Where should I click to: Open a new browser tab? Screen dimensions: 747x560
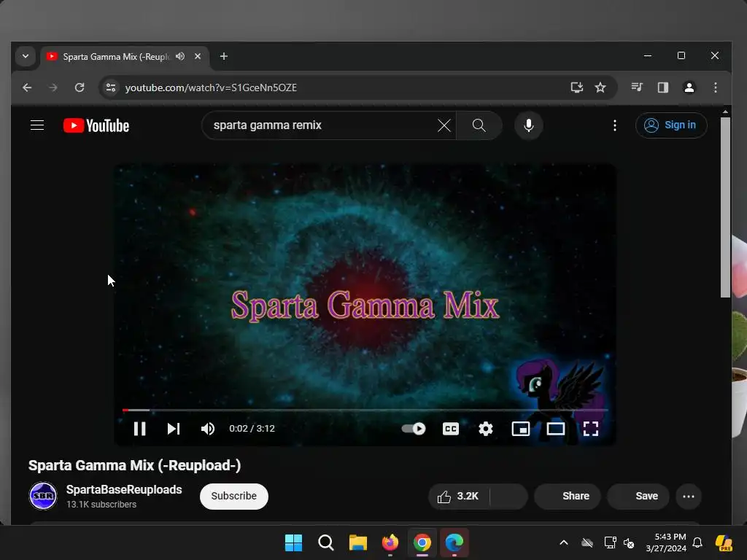223,56
